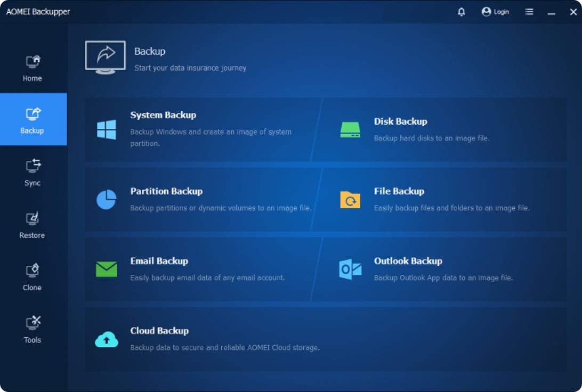The height and width of the screenshot is (392, 582).
Task: Select the Backup sidebar icon
Action: [33, 114]
